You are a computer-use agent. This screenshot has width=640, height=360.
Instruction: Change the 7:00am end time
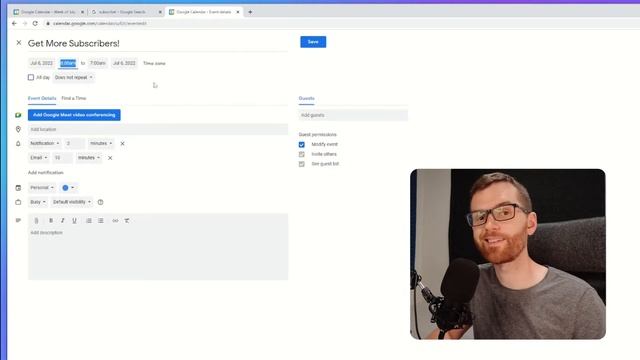pyautogui.click(x=98, y=63)
